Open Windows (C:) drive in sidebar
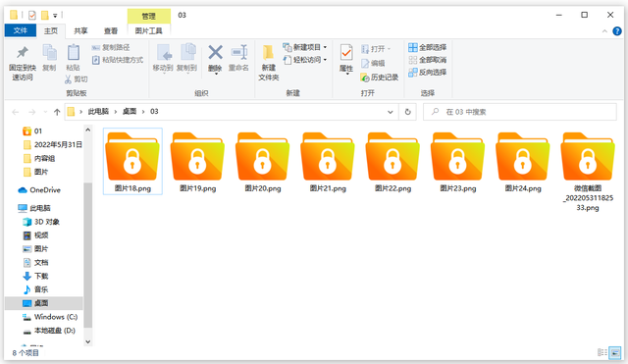 [50, 317]
